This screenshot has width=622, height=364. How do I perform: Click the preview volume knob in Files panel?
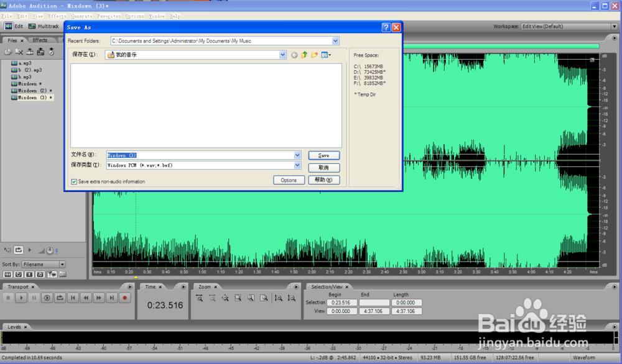pos(50,250)
